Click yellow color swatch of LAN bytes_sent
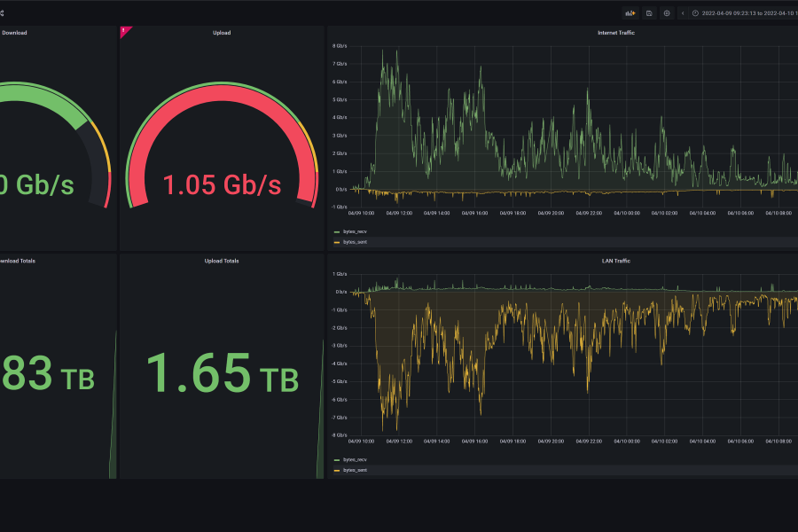Image resolution: width=798 pixels, height=532 pixels. [336, 470]
